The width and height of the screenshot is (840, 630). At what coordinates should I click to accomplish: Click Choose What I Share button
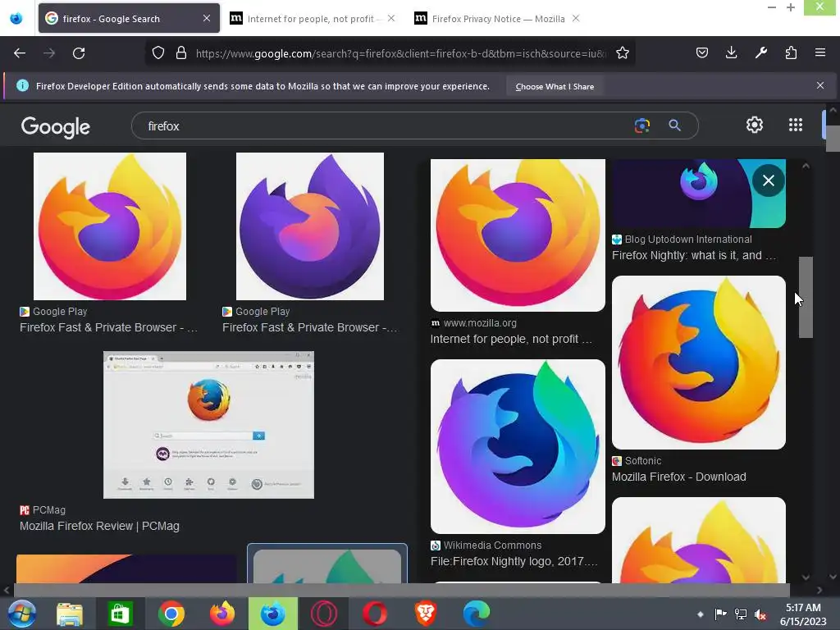555,86
